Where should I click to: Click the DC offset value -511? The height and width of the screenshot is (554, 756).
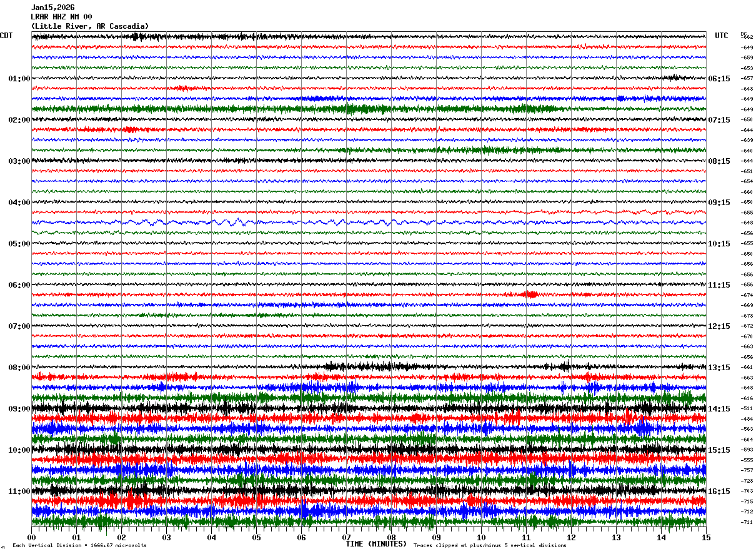point(747,408)
